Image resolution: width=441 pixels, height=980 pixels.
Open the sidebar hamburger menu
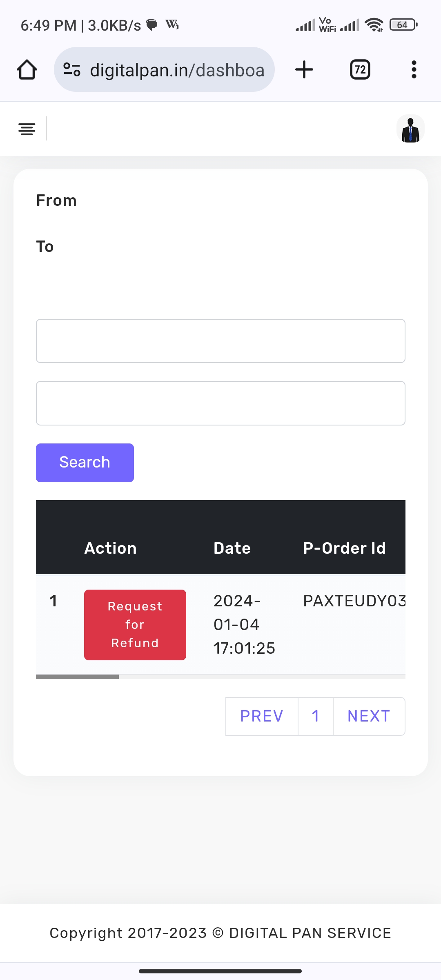click(x=27, y=129)
